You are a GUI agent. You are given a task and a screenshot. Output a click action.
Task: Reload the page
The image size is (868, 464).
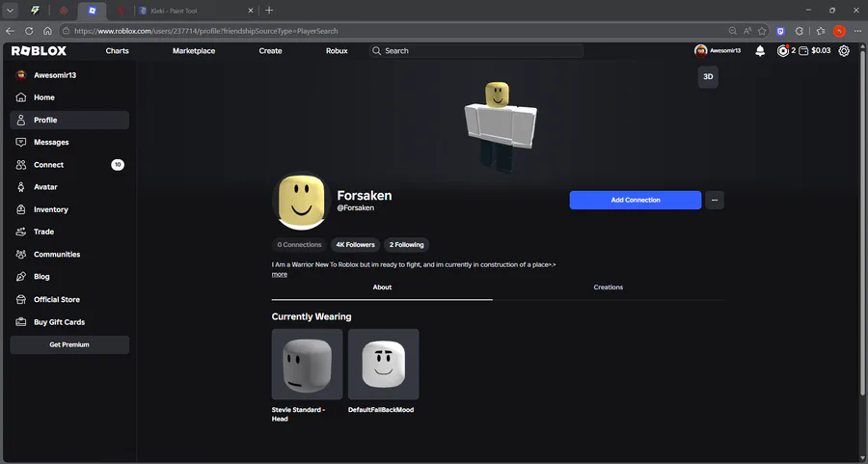(x=29, y=31)
